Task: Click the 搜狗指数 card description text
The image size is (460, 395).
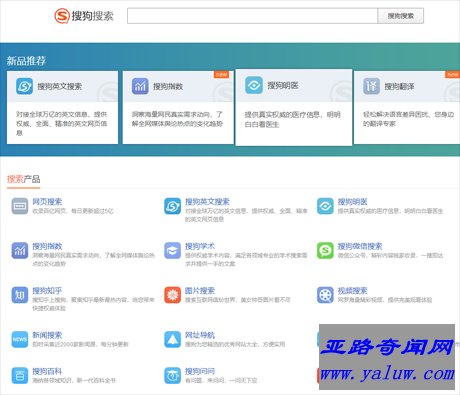Action: pos(177,119)
